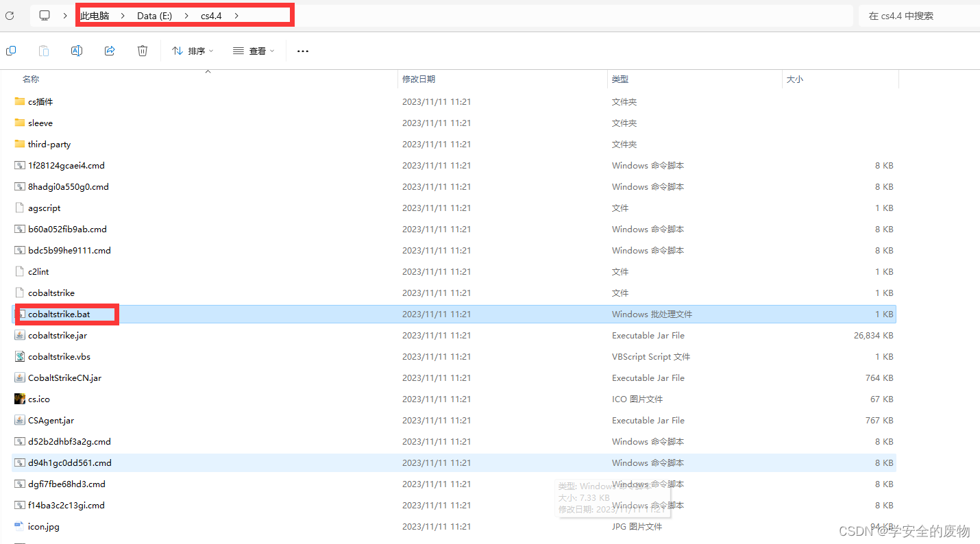
Task: Click the share icon in toolbar
Action: [110, 51]
